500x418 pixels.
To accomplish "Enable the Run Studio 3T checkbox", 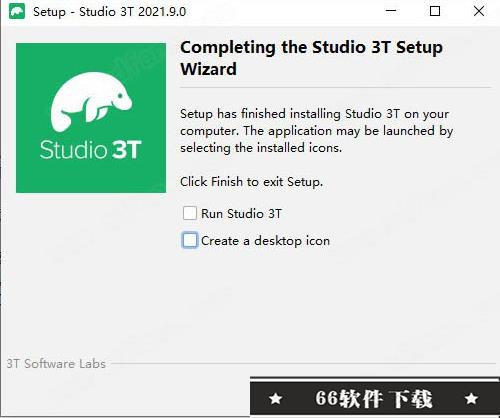I will 190,213.
